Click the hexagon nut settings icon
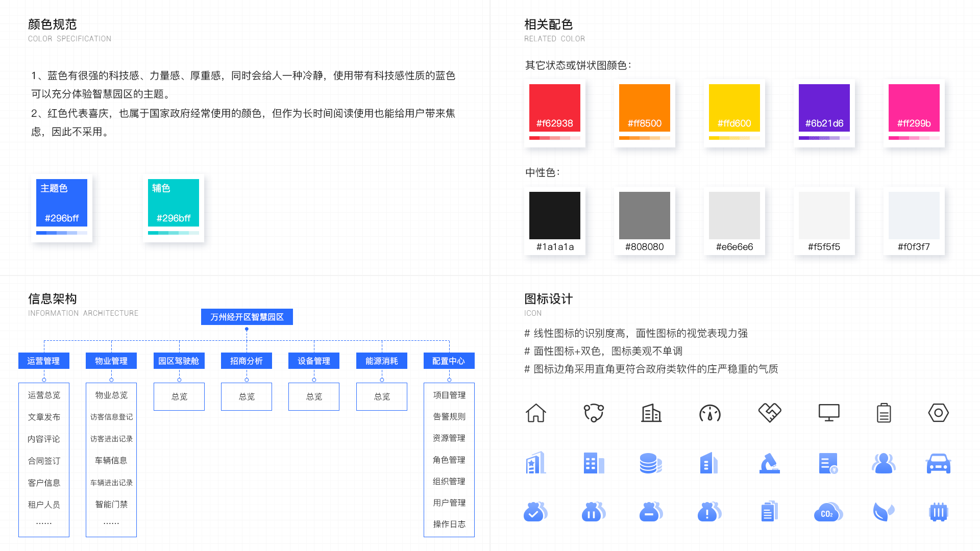Viewport: 980px width, 551px height. [x=938, y=413]
